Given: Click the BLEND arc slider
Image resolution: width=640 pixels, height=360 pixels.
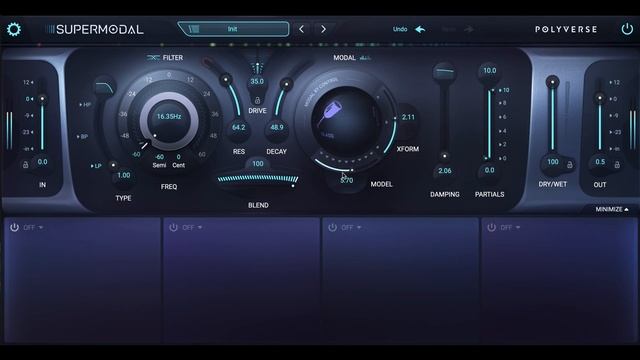Looking at the screenshot, I should coord(258,180).
